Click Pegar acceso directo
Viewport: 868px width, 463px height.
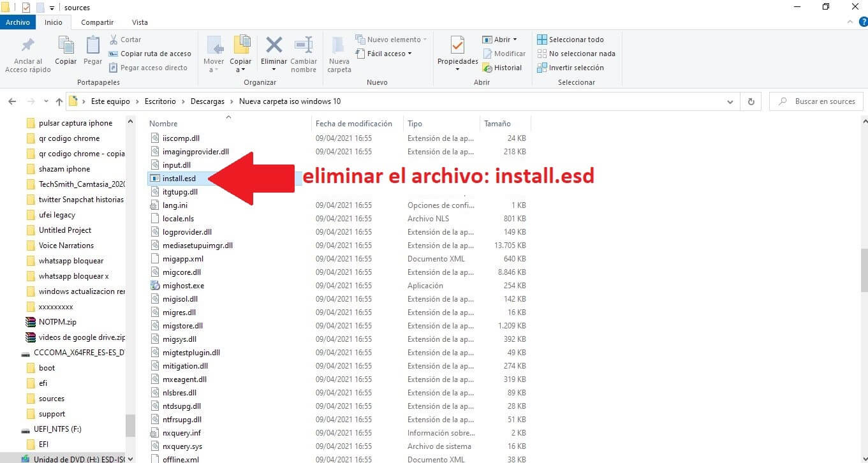point(148,68)
